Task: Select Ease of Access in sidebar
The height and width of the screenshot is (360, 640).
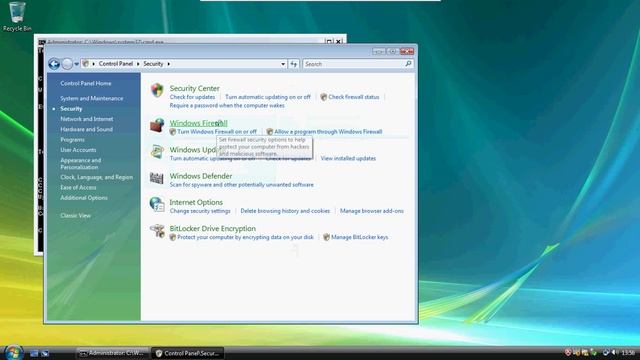Action: click(78, 187)
